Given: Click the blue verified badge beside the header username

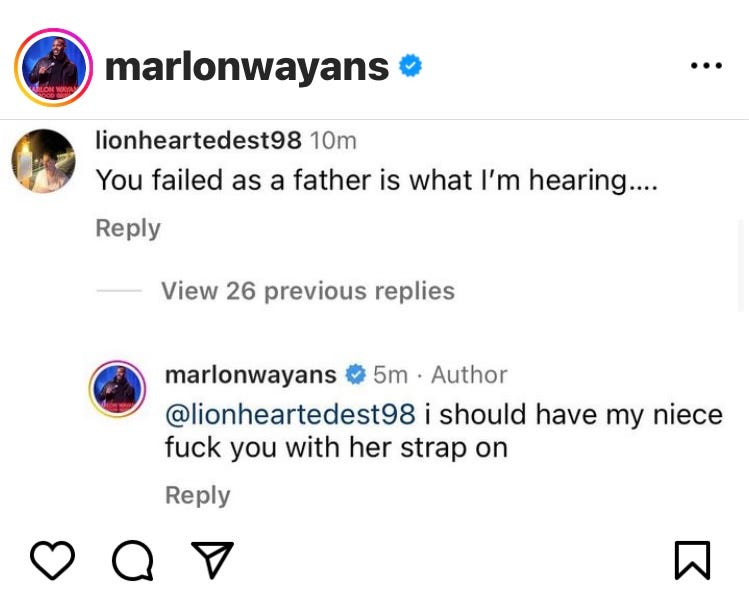Looking at the screenshot, I should point(410,65).
